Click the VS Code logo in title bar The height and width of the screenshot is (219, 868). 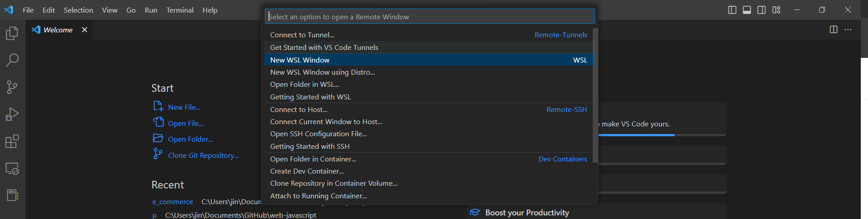tap(9, 9)
